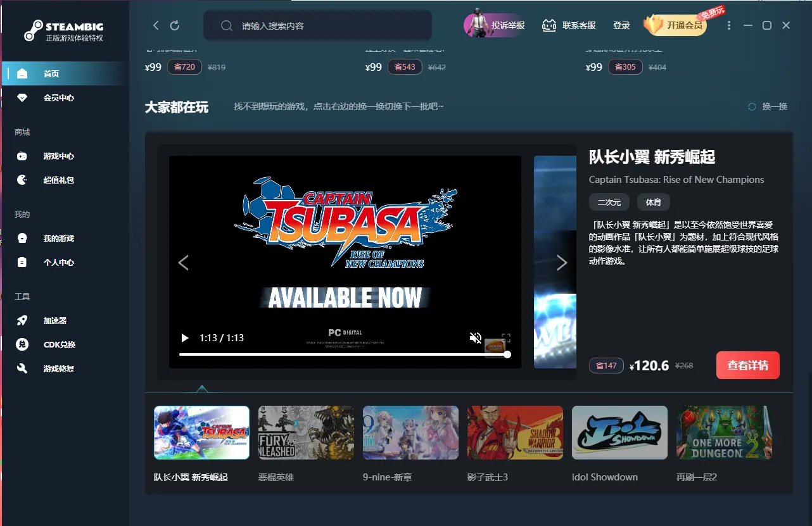Click the 省147 discount badge
Image resolution: width=812 pixels, height=526 pixels.
(606, 366)
